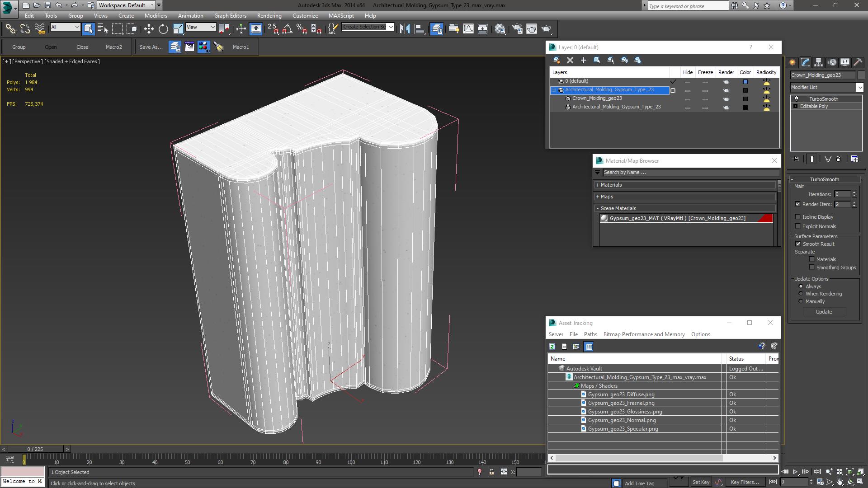Select the Select and Move tool
The image size is (868, 488).
[149, 29]
